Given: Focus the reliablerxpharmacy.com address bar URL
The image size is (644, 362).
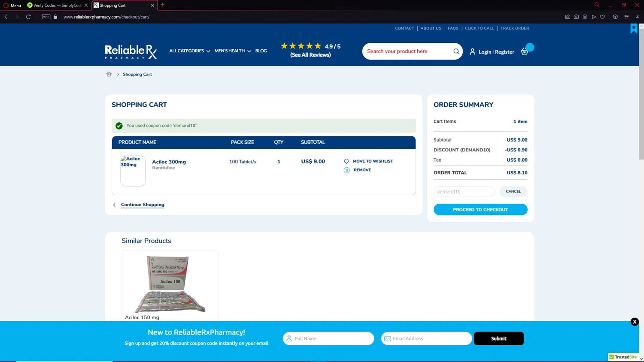Looking at the screenshot, I should (106, 17).
